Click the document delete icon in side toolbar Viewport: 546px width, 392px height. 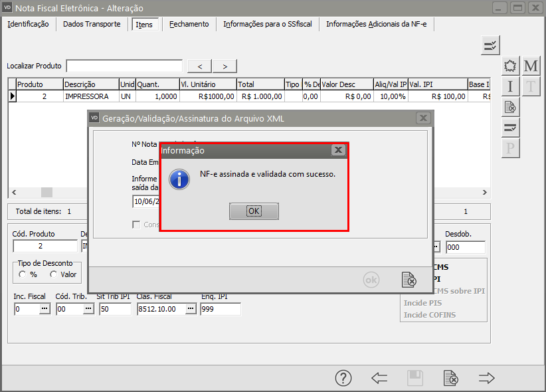click(510, 108)
